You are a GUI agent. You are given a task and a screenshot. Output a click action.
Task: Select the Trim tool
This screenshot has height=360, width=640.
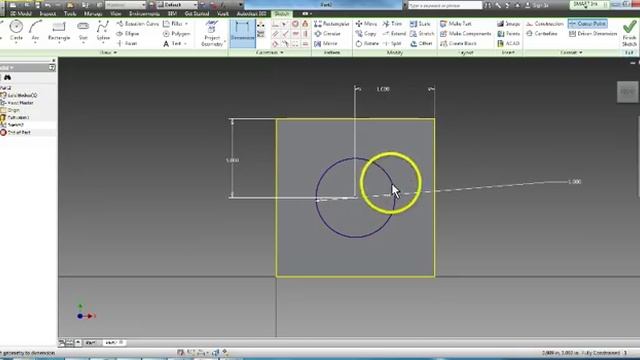(392, 24)
